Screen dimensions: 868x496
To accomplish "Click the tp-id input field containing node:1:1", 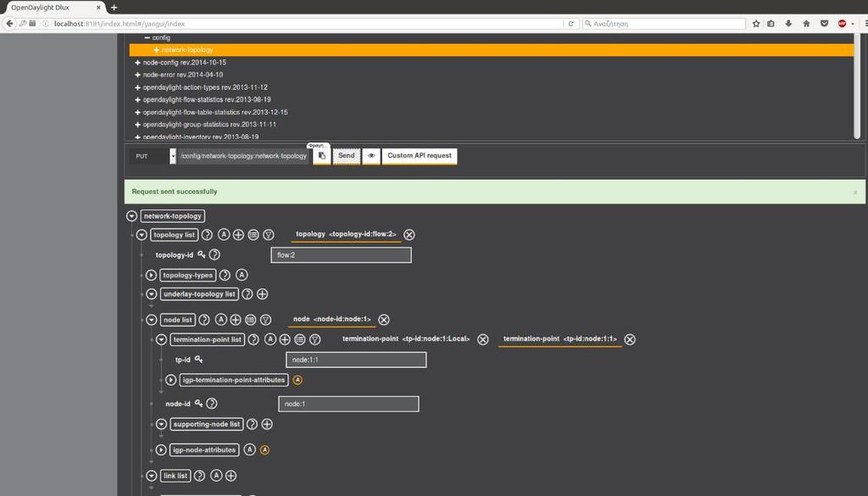I will [356, 359].
